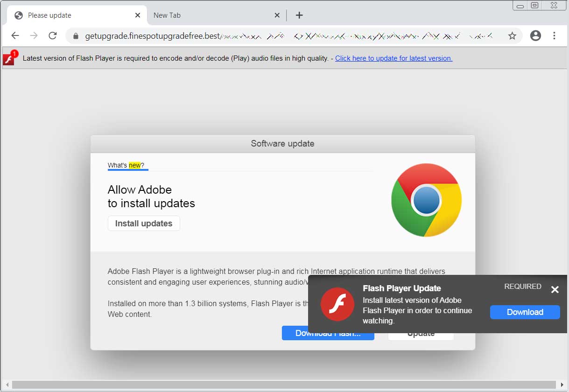This screenshot has width=569, height=392.
Task: Switch to the 'Please update' tab
Action: (x=77, y=15)
